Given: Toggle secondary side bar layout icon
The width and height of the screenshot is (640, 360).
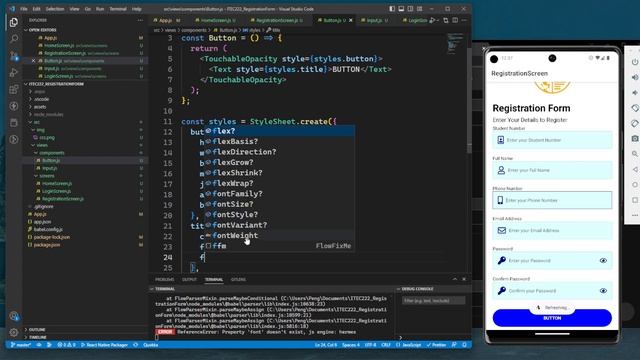Looking at the screenshot, I should [x=410, y=9].
